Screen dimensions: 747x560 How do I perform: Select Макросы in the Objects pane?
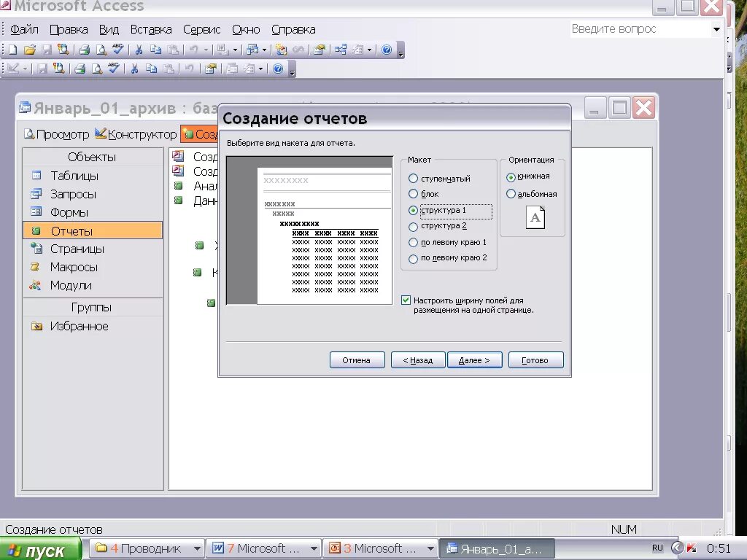click(74, 267)
